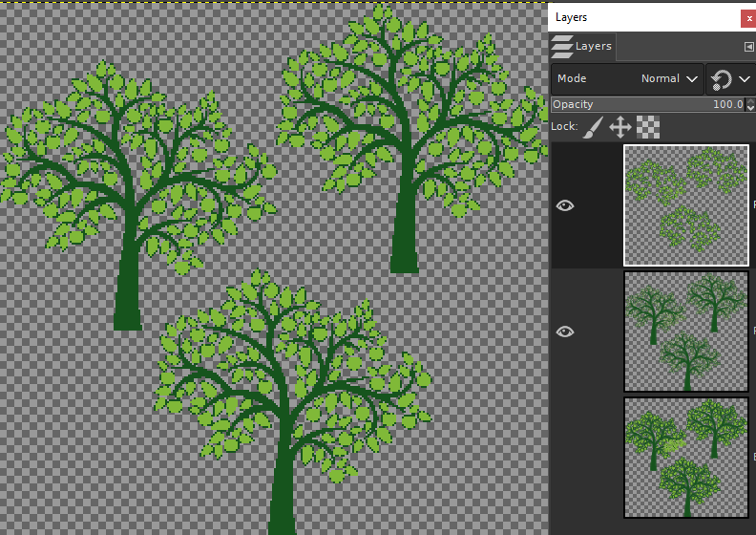Select the dark branches layer thumbnail
756x535 pixels.
(686, 332)
